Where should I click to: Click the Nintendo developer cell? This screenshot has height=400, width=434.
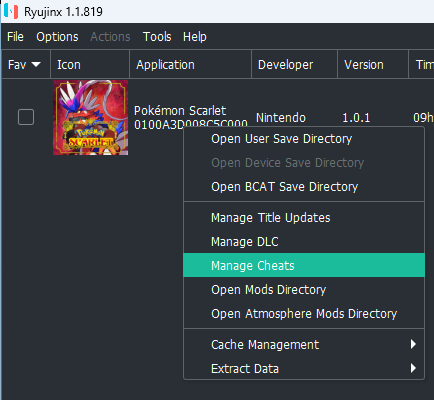(281, 118)
